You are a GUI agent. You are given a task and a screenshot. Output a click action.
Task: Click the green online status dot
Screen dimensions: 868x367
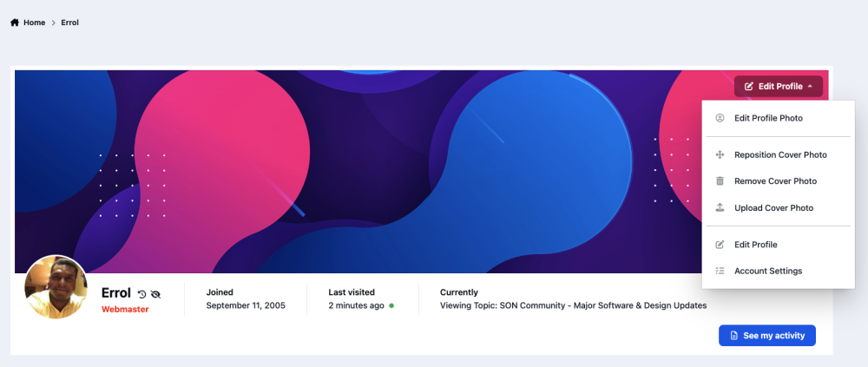click(391, 306)
